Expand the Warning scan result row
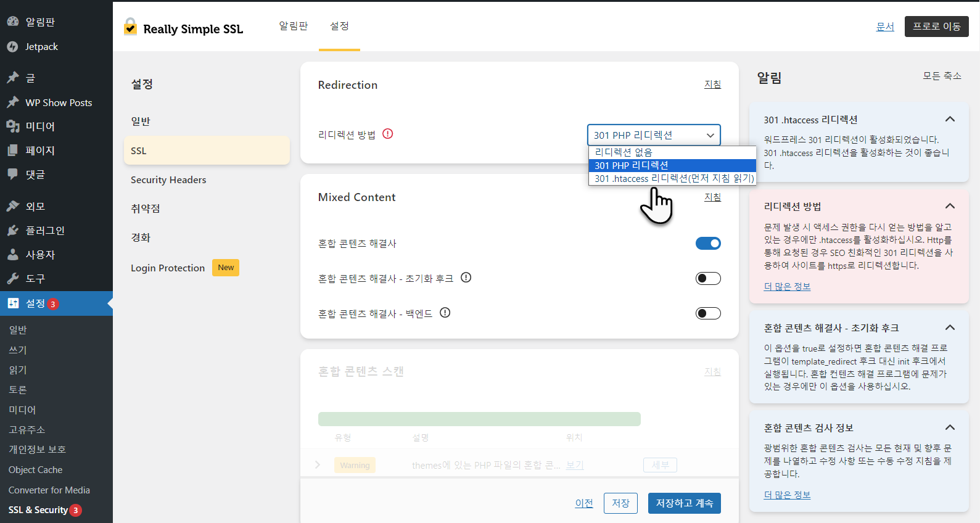Viewport: 980px width, 523px height. click(318, 464)
